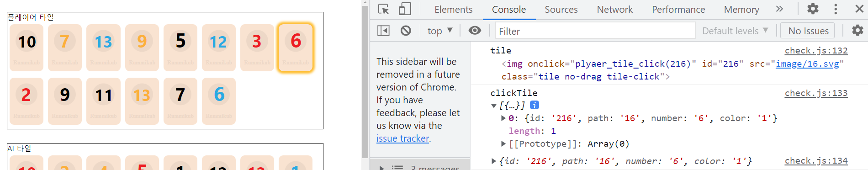Open the Memory tab
The width and height of the screenshot is (868, 170).
741,10
